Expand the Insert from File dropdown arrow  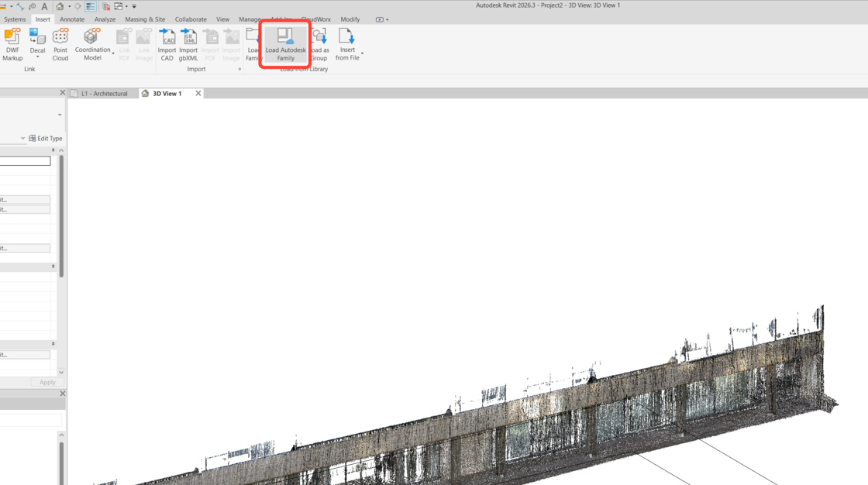362,53
